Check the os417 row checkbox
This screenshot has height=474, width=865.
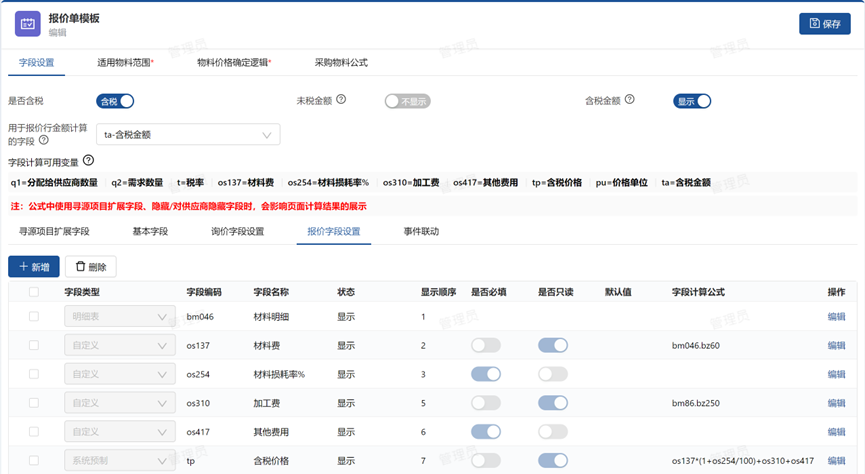click(34, 432)
